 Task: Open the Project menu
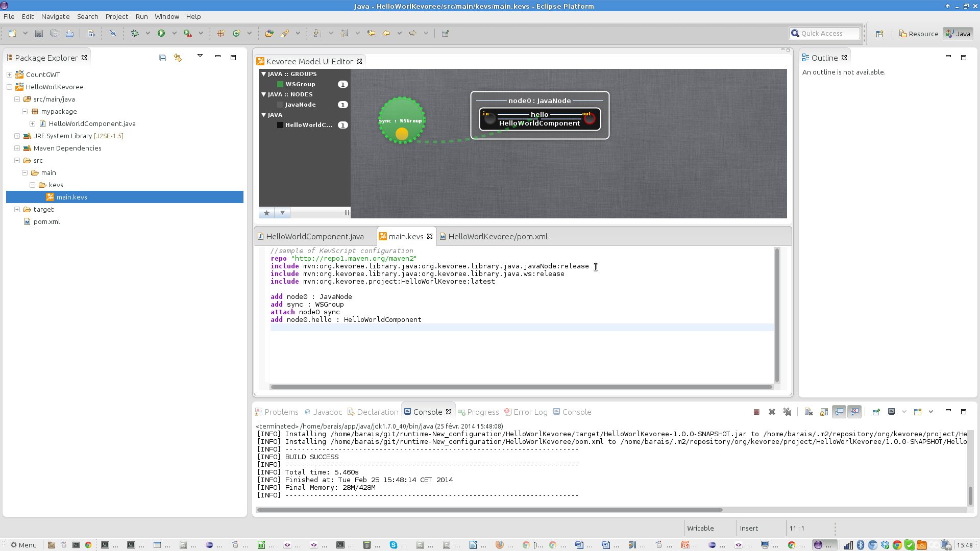116,16
